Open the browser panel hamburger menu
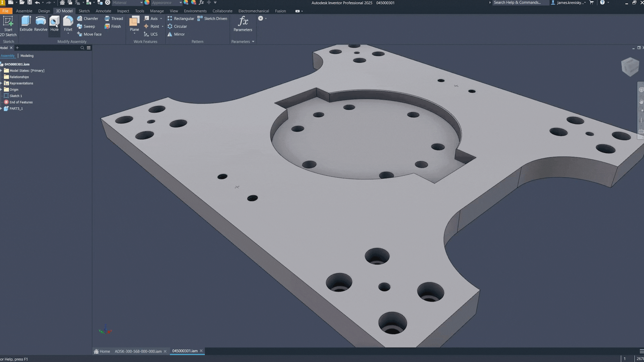The image size is (644, 362). [x=89, y=48]
